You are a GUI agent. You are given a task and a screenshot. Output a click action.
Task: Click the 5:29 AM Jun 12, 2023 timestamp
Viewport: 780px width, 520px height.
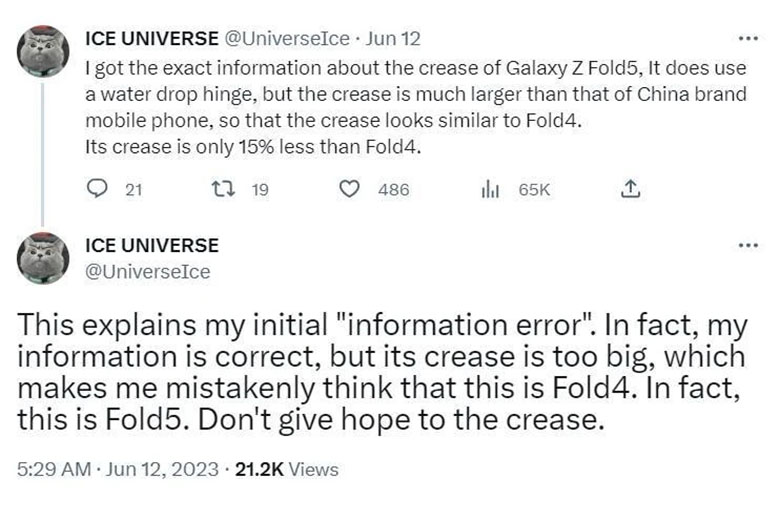pos(117,469)
